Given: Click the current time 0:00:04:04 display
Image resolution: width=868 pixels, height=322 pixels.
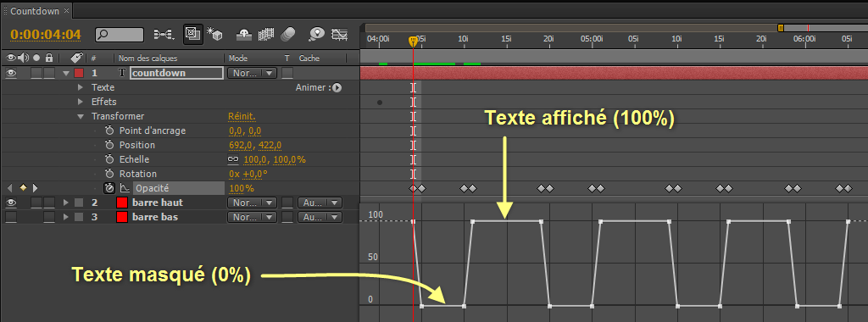Looking at the screenshot, I should (x=46, y=34).
